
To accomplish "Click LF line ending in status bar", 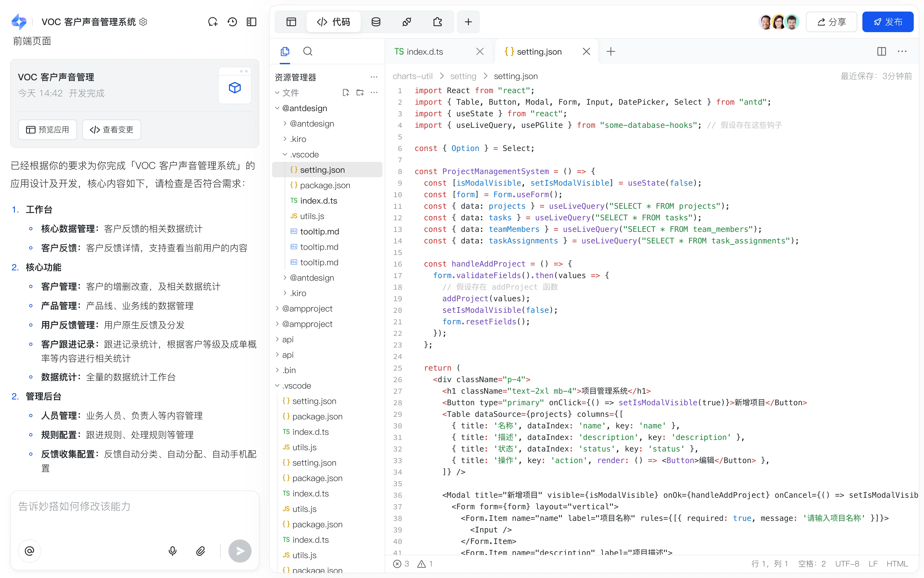I will click(x=873, y=564).
